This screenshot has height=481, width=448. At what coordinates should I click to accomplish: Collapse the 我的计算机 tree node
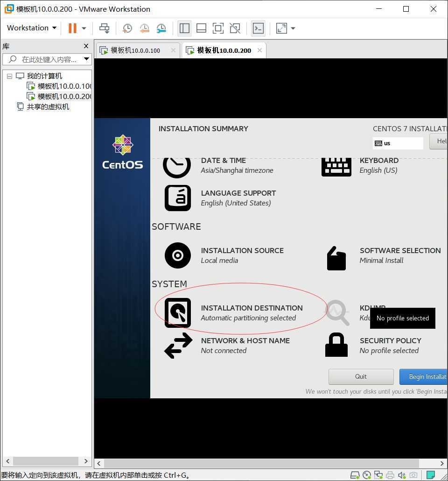[x=9, y=76]
